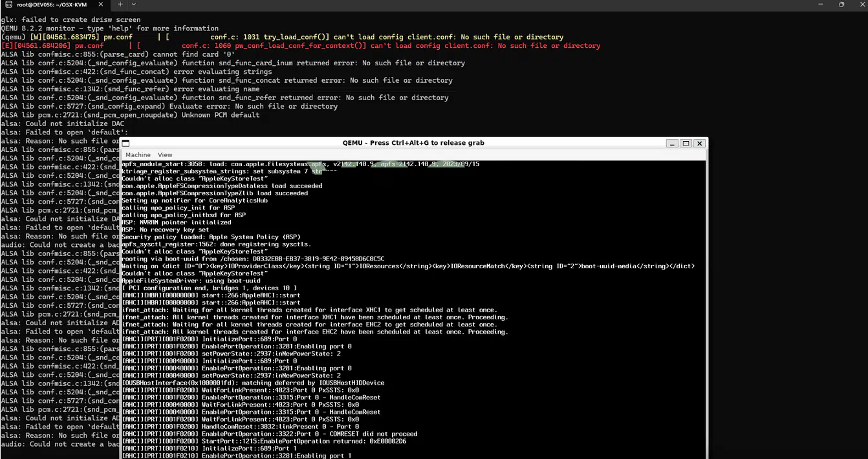Click 'error evaluating name' ALSA line
Screen dimensions: 868x459
coord(130,89)
